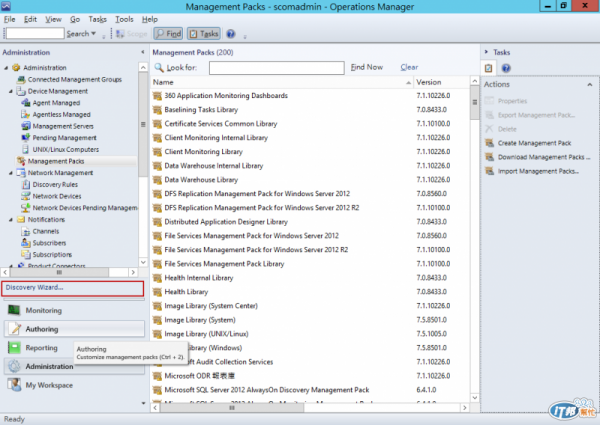Open the Tasks menu
Image resolution: width=600 pixels, height=425 pixels.
98,19
